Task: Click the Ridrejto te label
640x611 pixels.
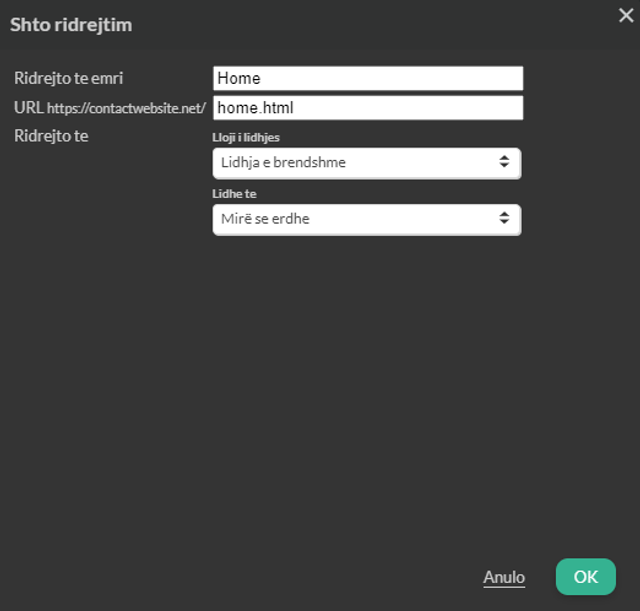Action: point(51,136)
